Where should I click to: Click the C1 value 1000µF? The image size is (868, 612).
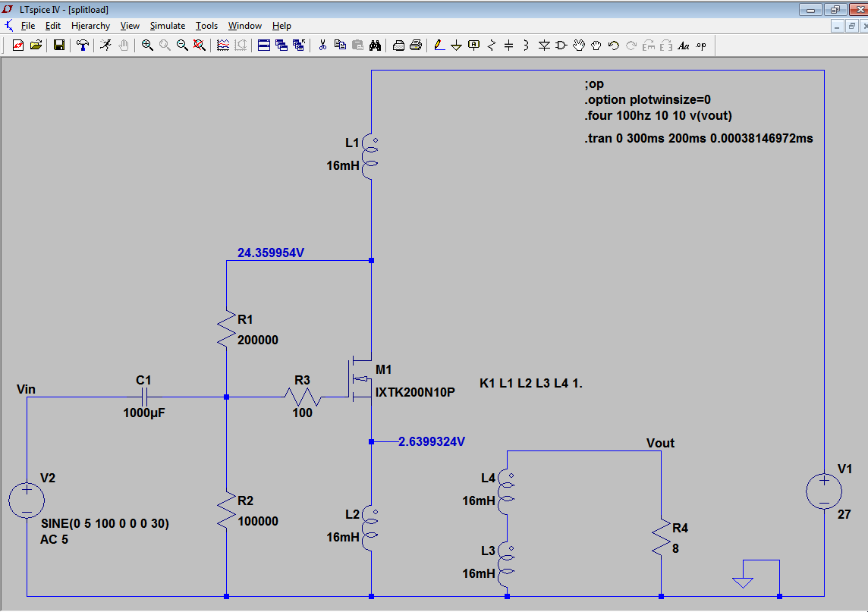tap(144, 413)
